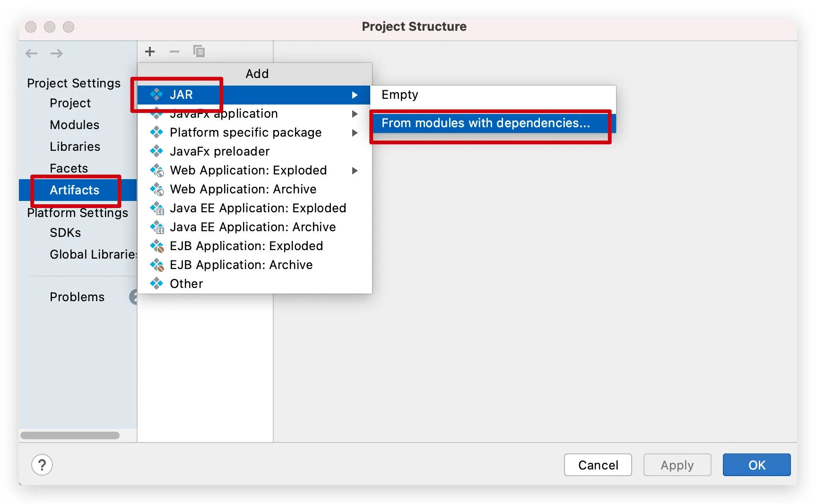Expand the JAR submenu arrow
Image resolution: width=816 pixels, height=504 pixels.
click(355, 95)
